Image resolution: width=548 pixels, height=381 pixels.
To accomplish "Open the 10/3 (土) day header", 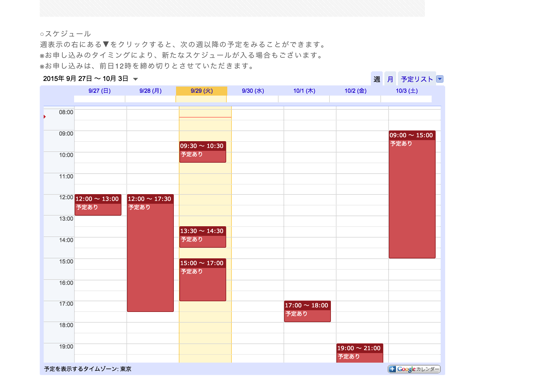I will (x=407, y=91).
